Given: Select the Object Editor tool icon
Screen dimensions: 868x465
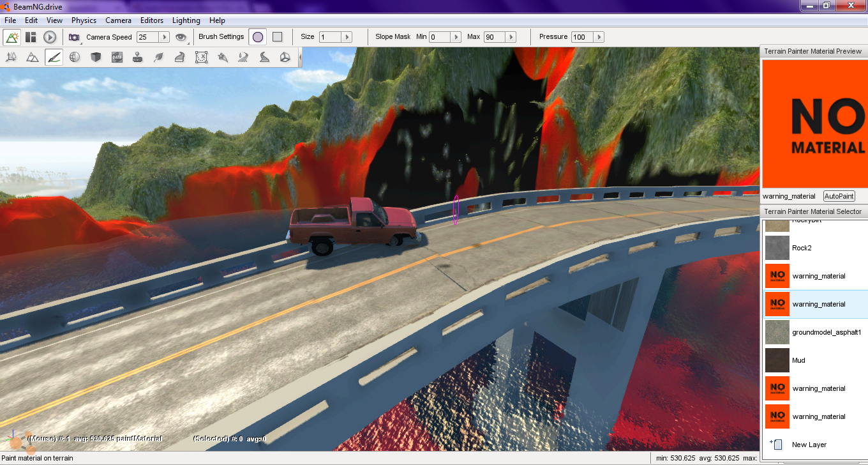Looking at the screenshot, I should (x=11, y=57).
